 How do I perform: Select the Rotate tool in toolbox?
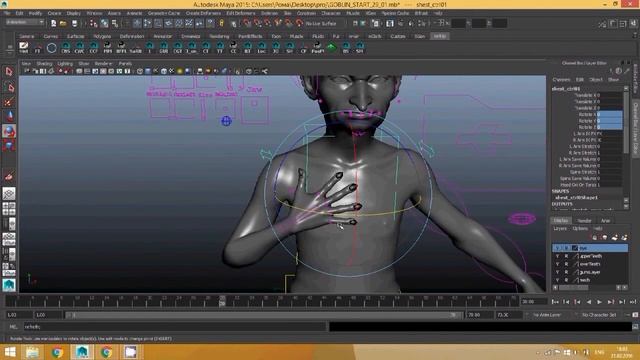[9, 131]
